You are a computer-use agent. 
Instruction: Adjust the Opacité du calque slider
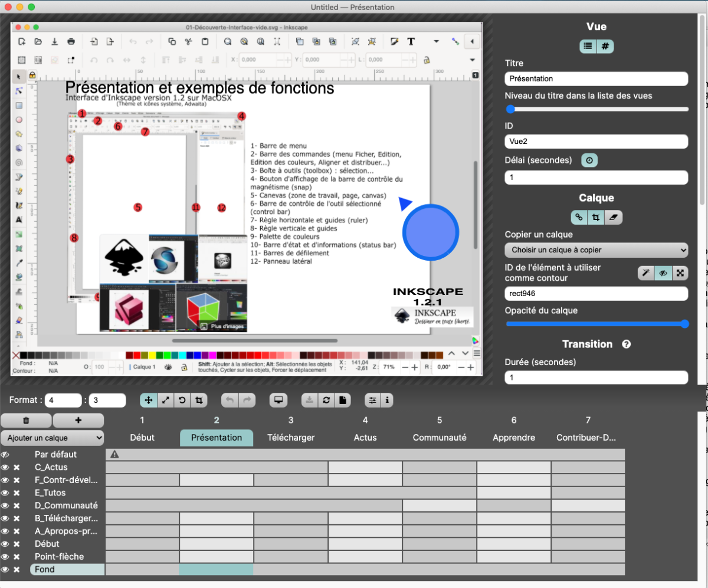point(596,324)
